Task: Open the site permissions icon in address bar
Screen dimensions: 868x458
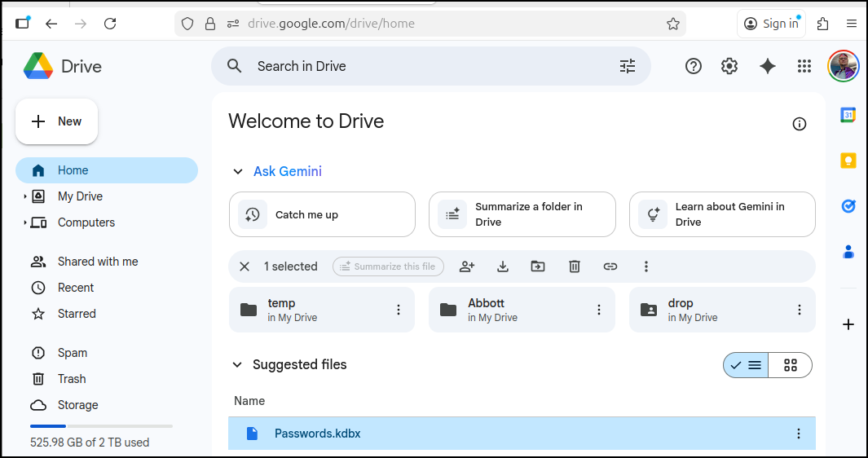Action: [233, 24]
